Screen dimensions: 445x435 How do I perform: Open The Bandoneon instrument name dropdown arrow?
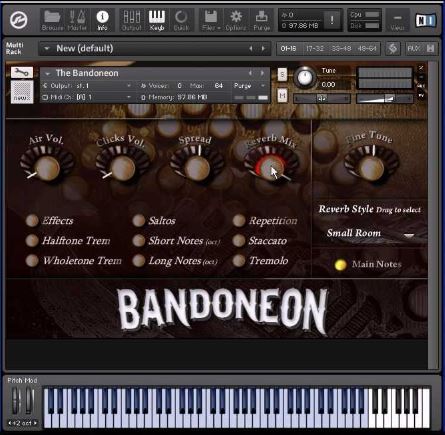pos(48,73)
